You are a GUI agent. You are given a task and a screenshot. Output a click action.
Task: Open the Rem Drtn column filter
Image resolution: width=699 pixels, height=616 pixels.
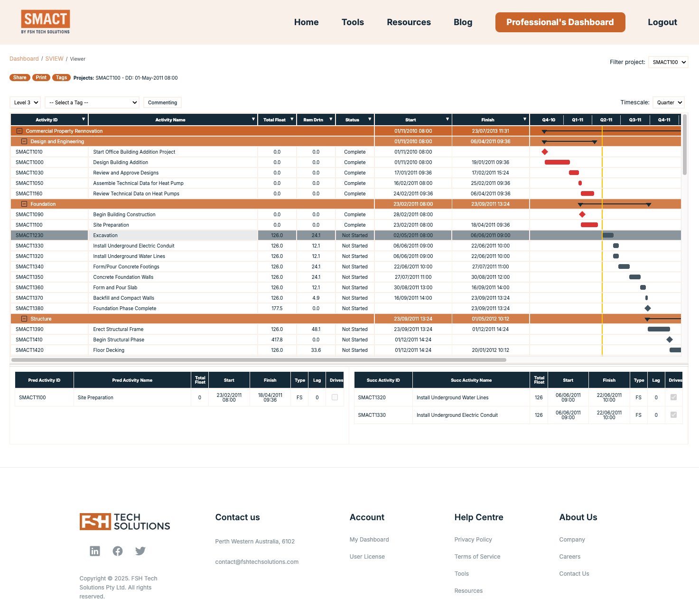(x=331, y=120)
